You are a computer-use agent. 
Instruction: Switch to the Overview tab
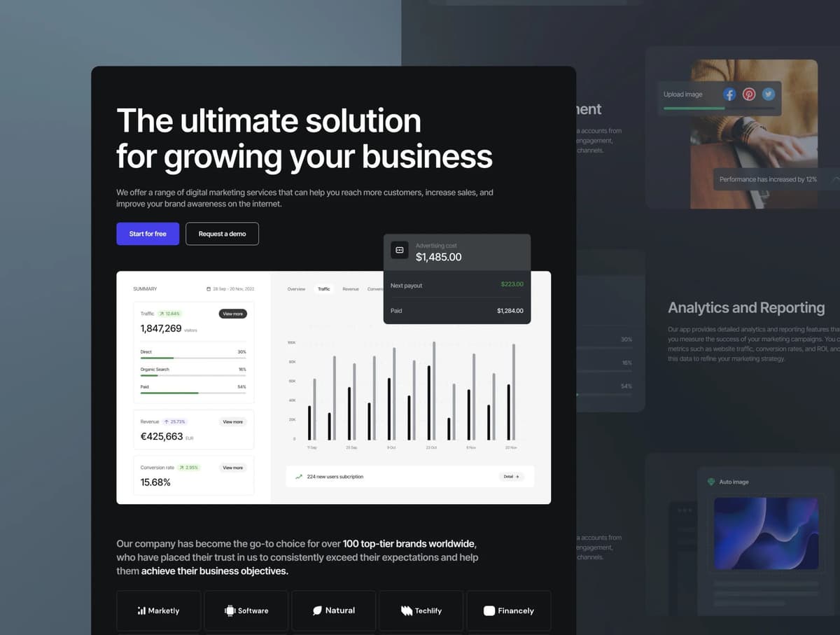(296, 289)
